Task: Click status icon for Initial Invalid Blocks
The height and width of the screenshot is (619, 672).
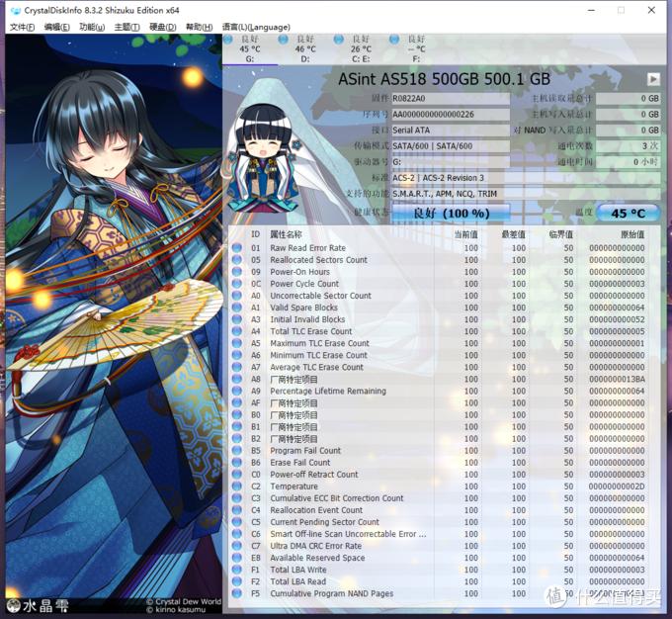Action: coord(237,319)
